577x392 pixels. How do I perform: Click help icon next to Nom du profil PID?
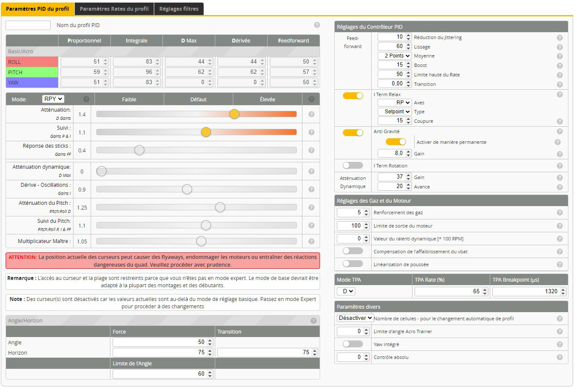317,25
